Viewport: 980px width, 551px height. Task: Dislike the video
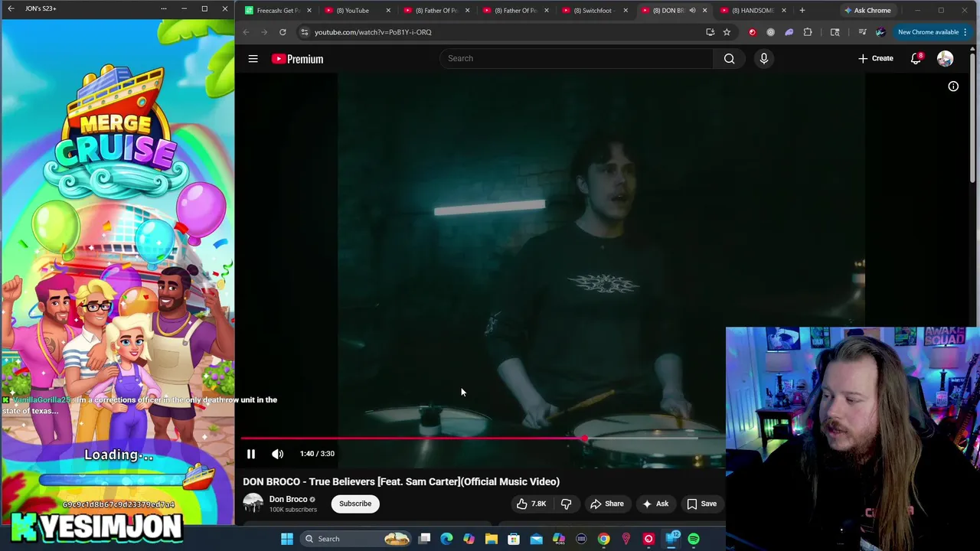567,504
